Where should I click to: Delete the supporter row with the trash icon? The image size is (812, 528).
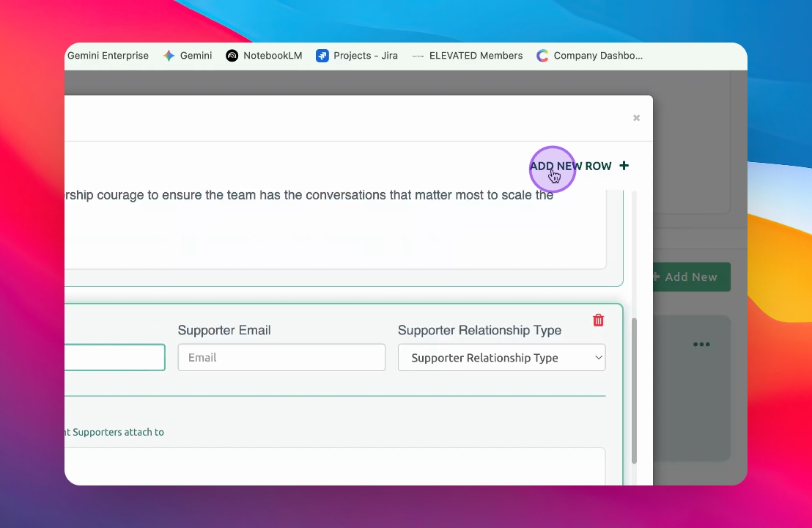pyautogui.click(x=598, y=320)
